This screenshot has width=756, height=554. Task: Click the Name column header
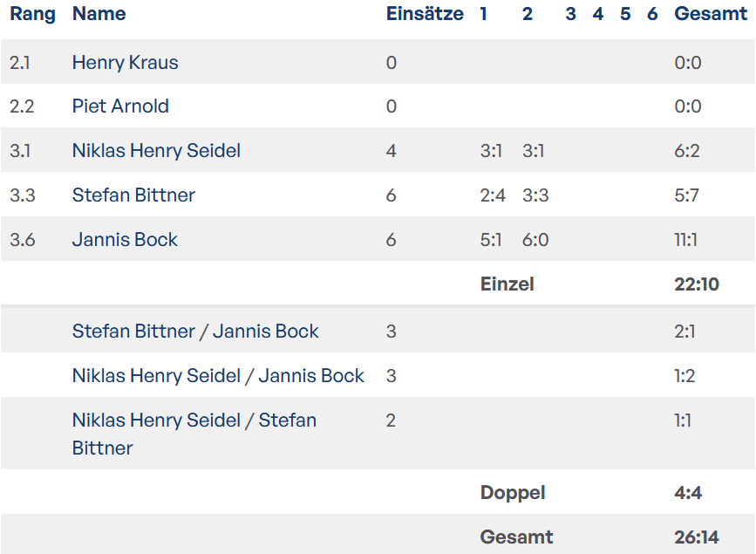99,14
